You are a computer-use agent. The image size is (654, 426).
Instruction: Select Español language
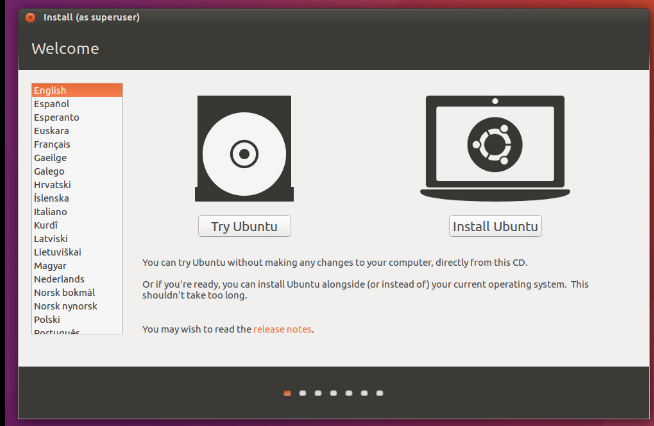point(77,103)
